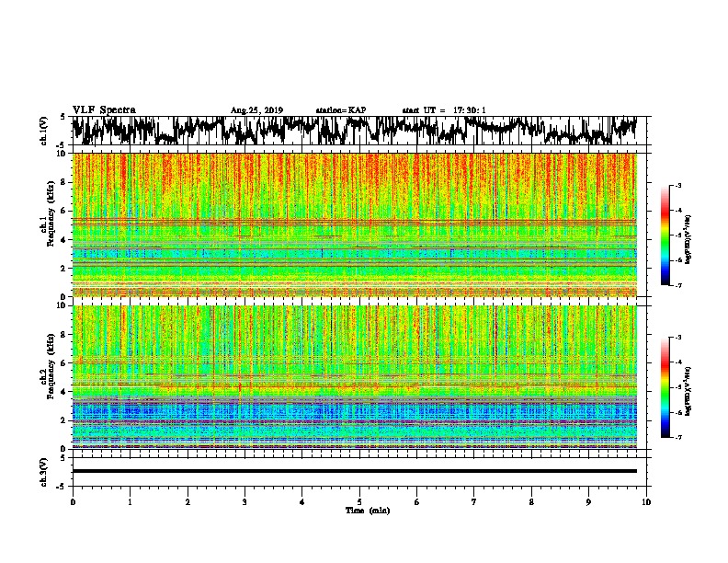Click the "7" tick on the time axis
The height and width of the screenshot is (563, 728).
[474, 502]
